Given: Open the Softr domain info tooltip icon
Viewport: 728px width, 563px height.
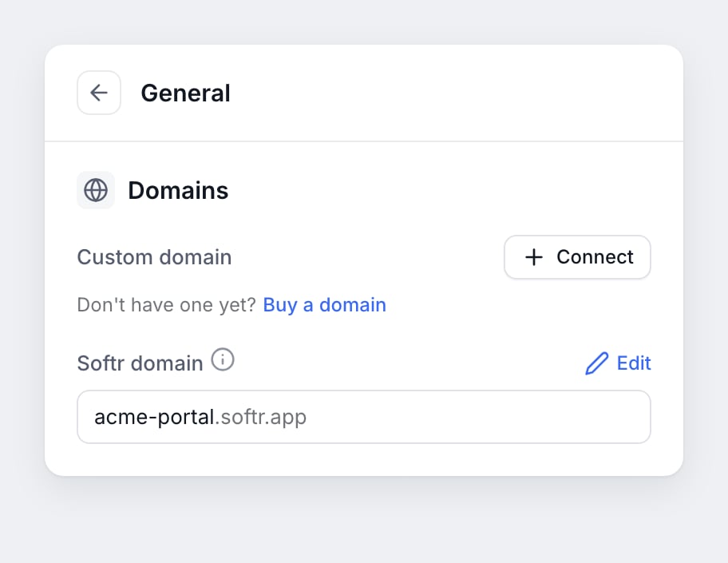Looking at the screenshot, I should [x=223, y=360].
